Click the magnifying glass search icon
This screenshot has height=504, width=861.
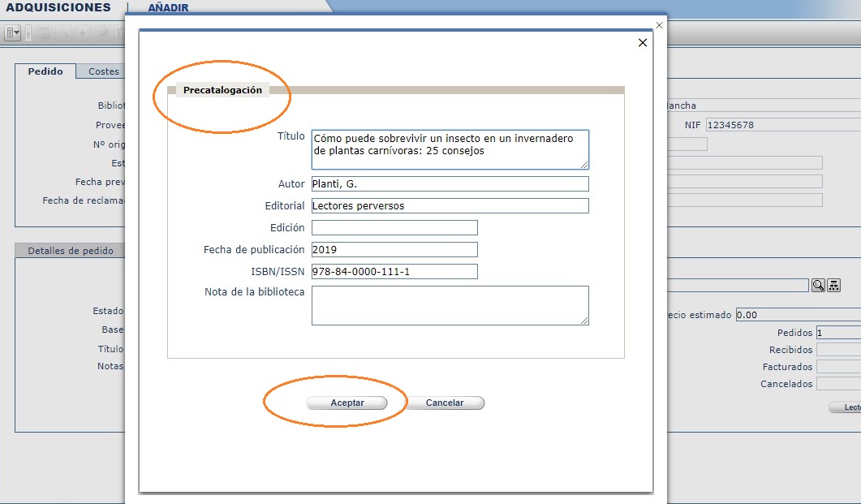pyautogui.click(x=818, y=285)
